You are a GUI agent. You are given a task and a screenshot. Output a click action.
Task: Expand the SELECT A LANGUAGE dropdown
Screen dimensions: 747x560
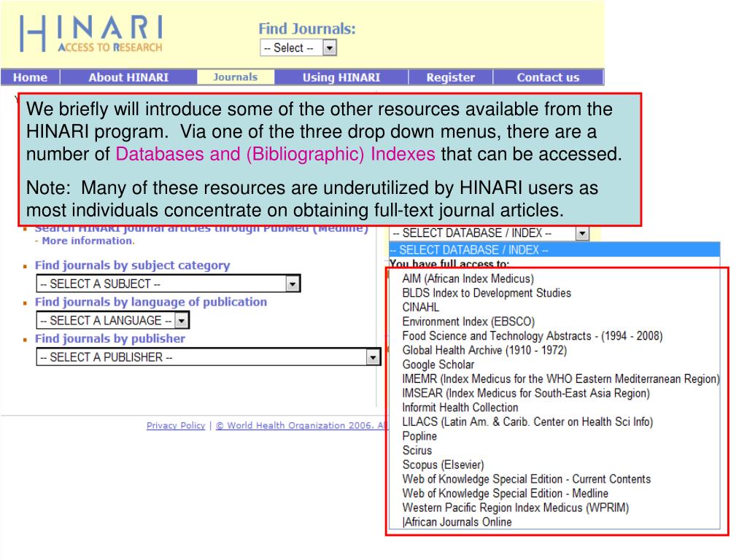tap(113, 320)
